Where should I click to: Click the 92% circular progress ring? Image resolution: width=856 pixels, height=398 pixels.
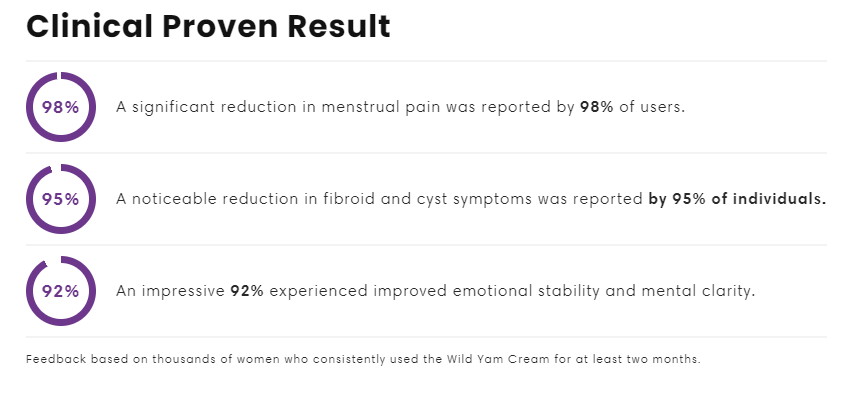coord(61,291)
